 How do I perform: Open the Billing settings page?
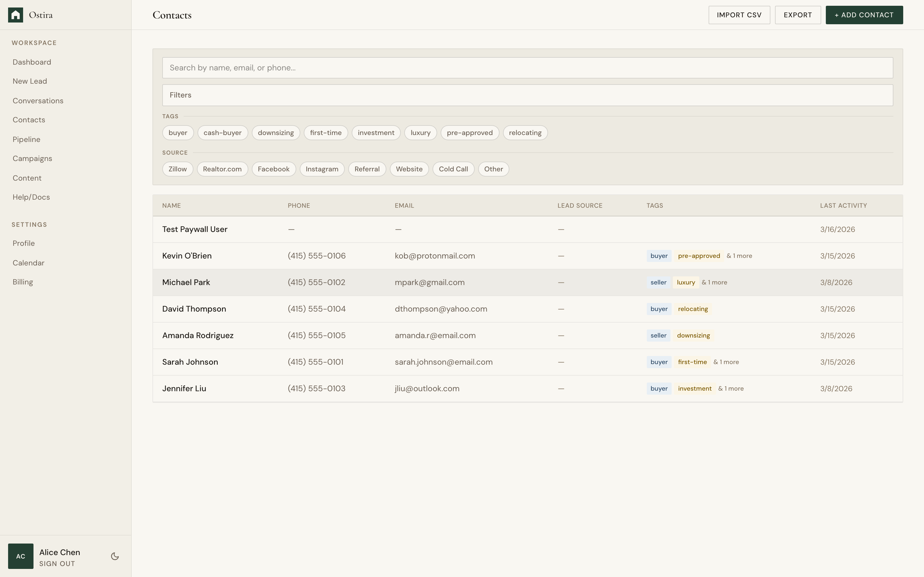pyautogui.click(x=23, y=282)
